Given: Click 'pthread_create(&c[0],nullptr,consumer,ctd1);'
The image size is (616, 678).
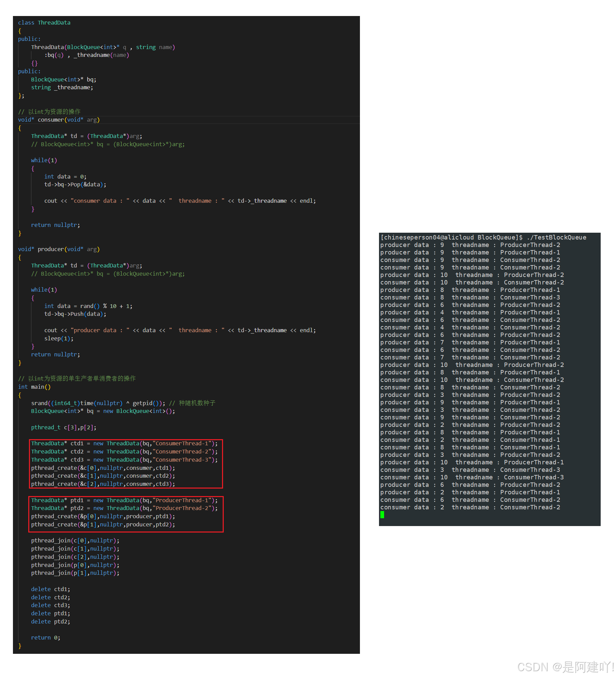Looking at the screenshot, I should coord(103,468).
